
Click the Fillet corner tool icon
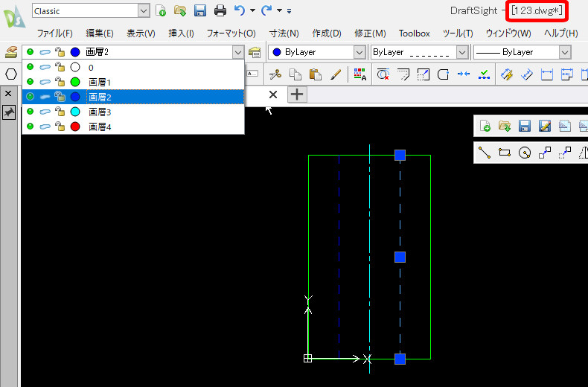[x=444, y=74]
